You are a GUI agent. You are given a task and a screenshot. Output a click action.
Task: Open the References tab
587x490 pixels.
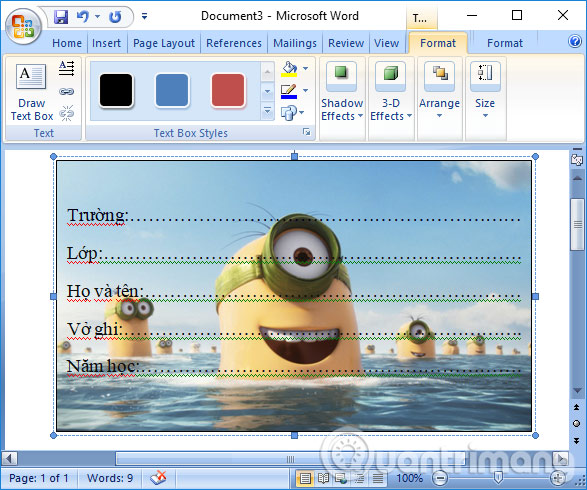tap(234, 43)
